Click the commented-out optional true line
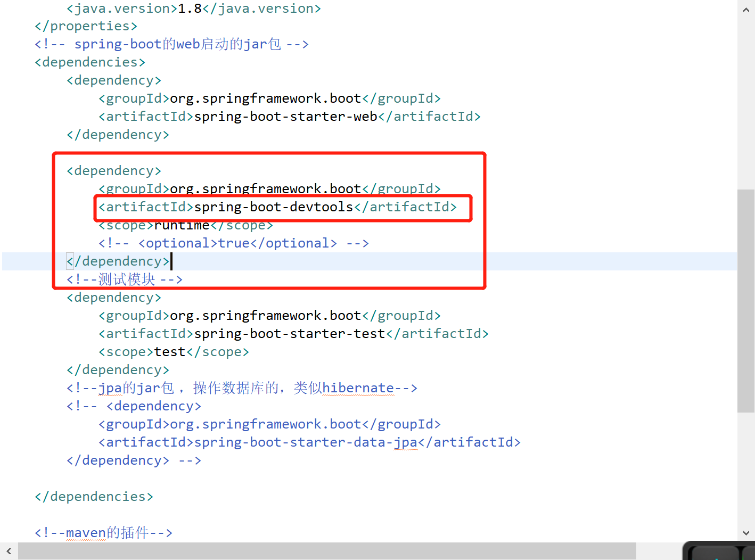Viewport: 755px width, 560px height. [234, 243]
